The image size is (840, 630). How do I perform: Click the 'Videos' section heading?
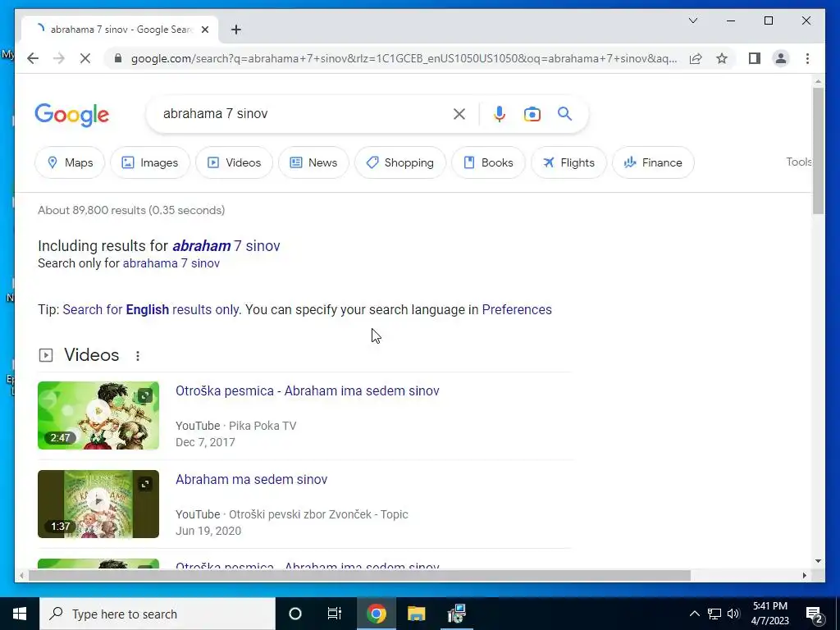(x=92, y=354)
